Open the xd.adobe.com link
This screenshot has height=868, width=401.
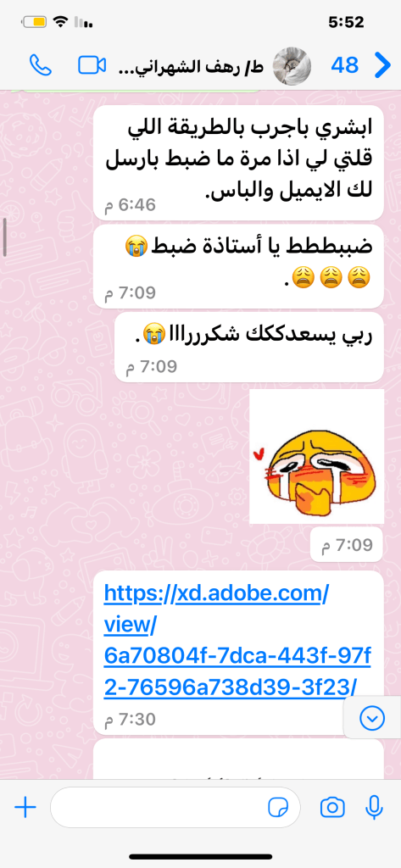click(237, 640)
